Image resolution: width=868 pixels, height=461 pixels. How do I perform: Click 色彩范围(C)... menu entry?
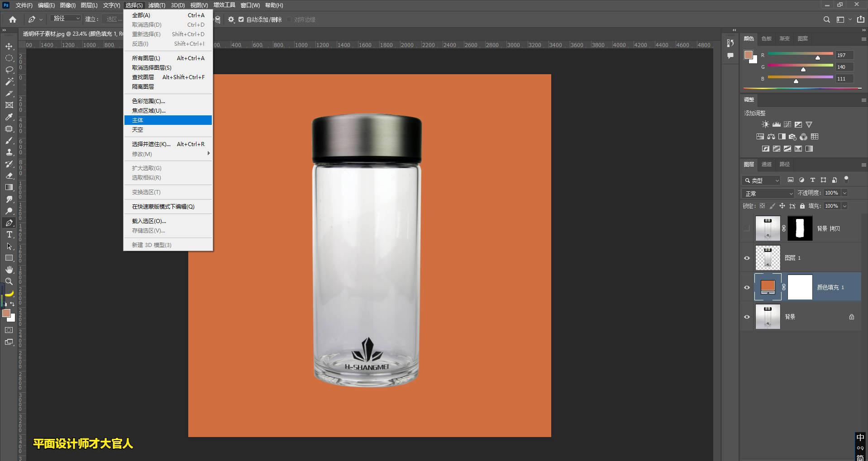[148, 101]
